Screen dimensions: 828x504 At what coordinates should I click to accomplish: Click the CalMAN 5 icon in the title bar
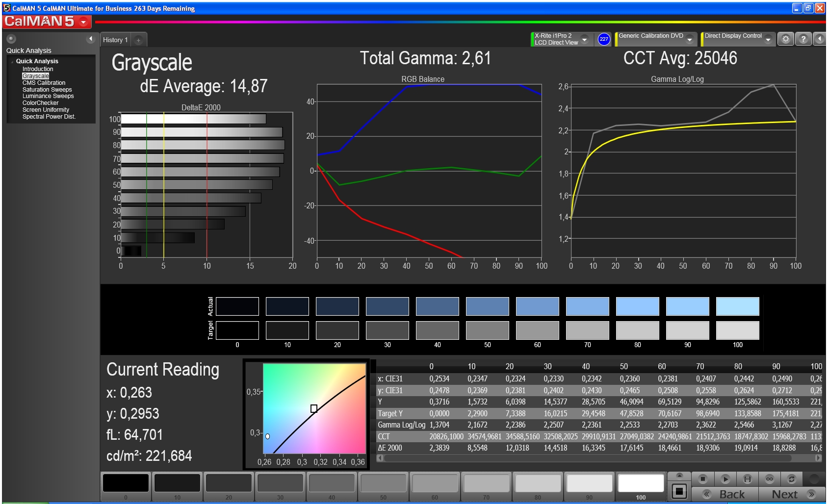click(x=7, y=8)
